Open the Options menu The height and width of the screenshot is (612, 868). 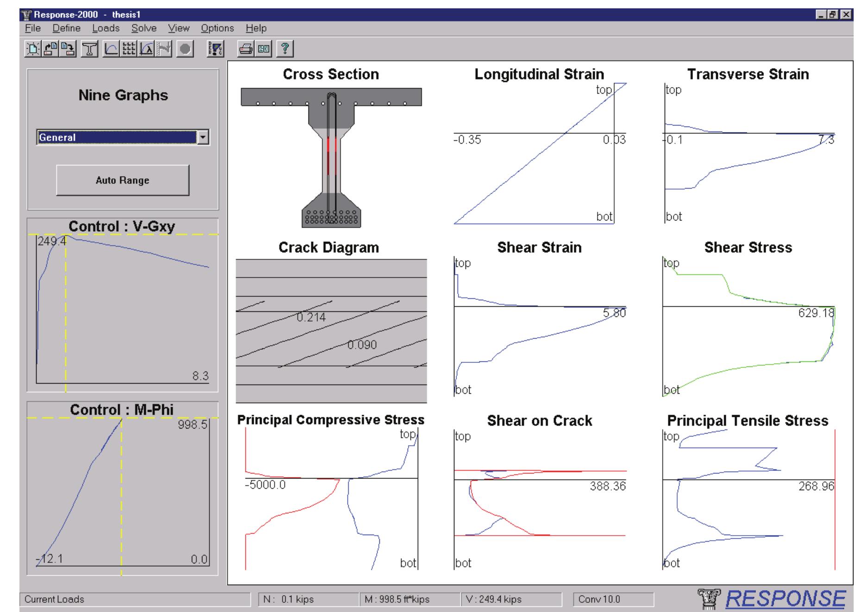tap(217, 28)
